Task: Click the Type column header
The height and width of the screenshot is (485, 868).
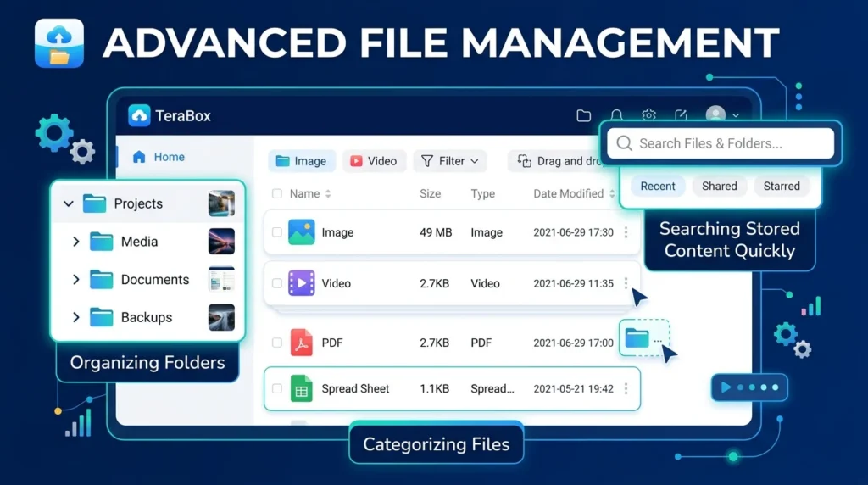Action: pyautogui.click(x=482, y=194)
